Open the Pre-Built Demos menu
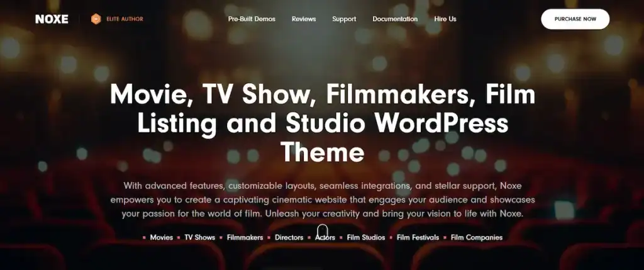This screenshot has height=270, width=644. pyautogui.click(x=252, y=19)
